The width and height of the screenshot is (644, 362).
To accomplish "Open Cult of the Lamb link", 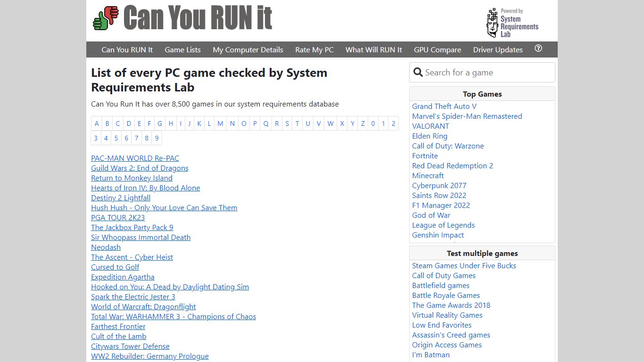I will coord(119,336).
